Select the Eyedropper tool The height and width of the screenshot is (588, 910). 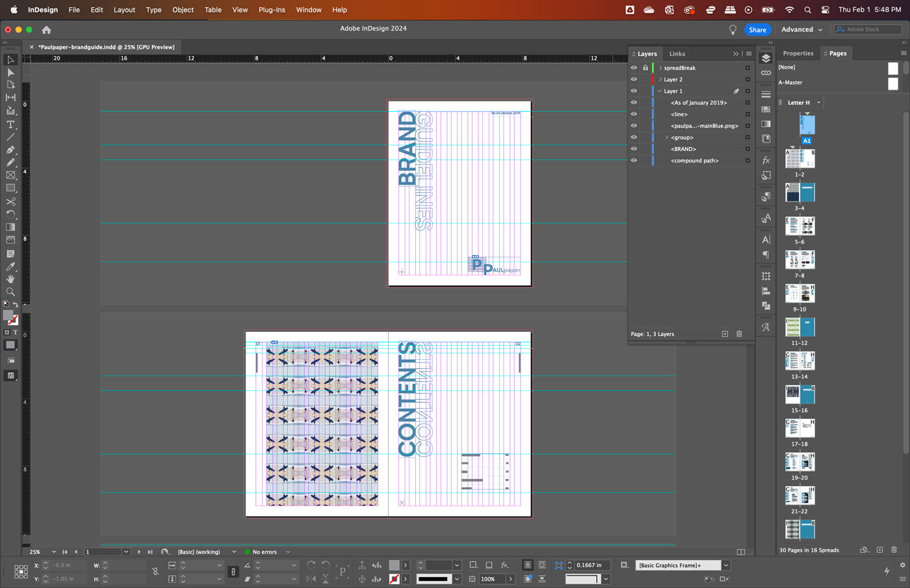(10, 266)
